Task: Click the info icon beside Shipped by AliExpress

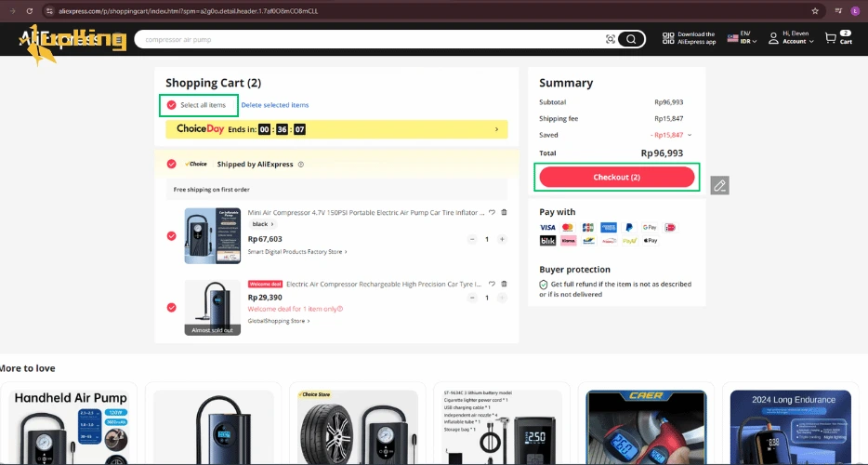Action: pyautogui.click(x=301, y=165)
